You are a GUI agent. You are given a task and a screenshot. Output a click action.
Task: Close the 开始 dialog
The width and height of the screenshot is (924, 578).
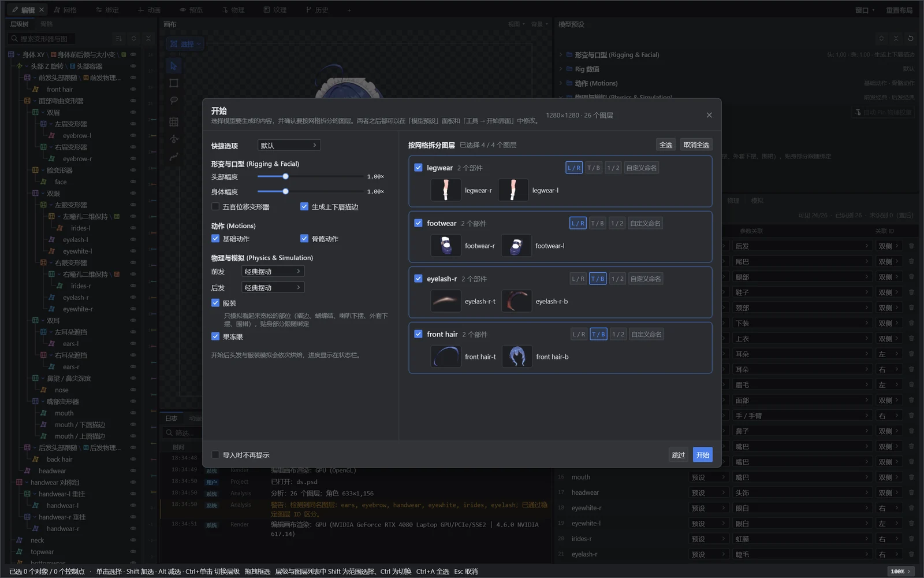(x=709, y=115)
